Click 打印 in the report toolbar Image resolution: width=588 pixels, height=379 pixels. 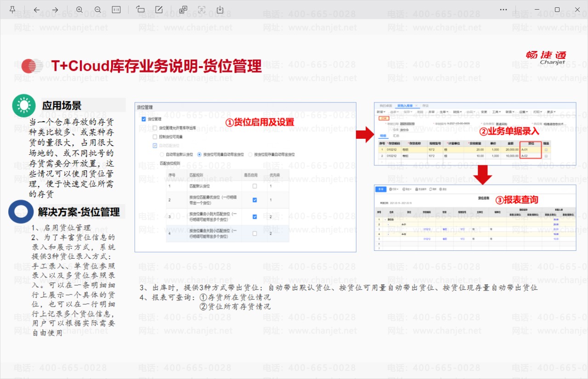[394, 189]
